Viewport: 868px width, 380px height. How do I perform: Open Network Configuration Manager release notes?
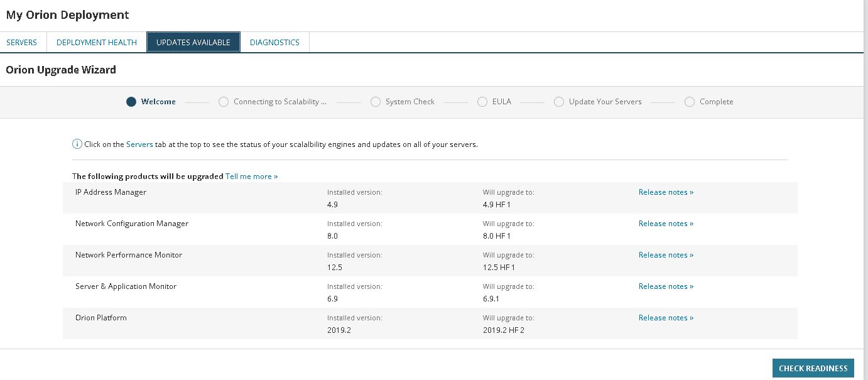pos(666,224)
